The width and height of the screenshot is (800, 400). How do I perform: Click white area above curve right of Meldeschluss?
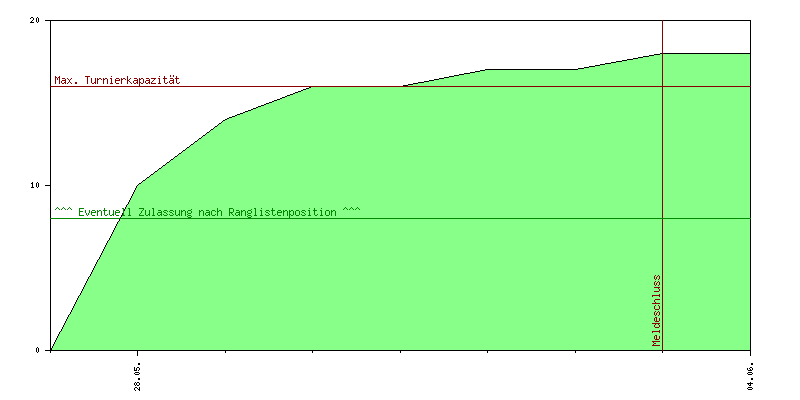point(706,36)
